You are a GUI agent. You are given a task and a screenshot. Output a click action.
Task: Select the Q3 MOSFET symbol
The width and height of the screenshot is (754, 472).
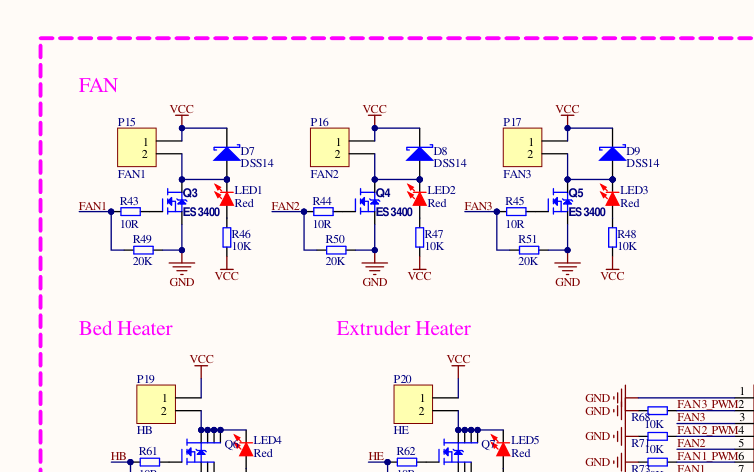176,202
